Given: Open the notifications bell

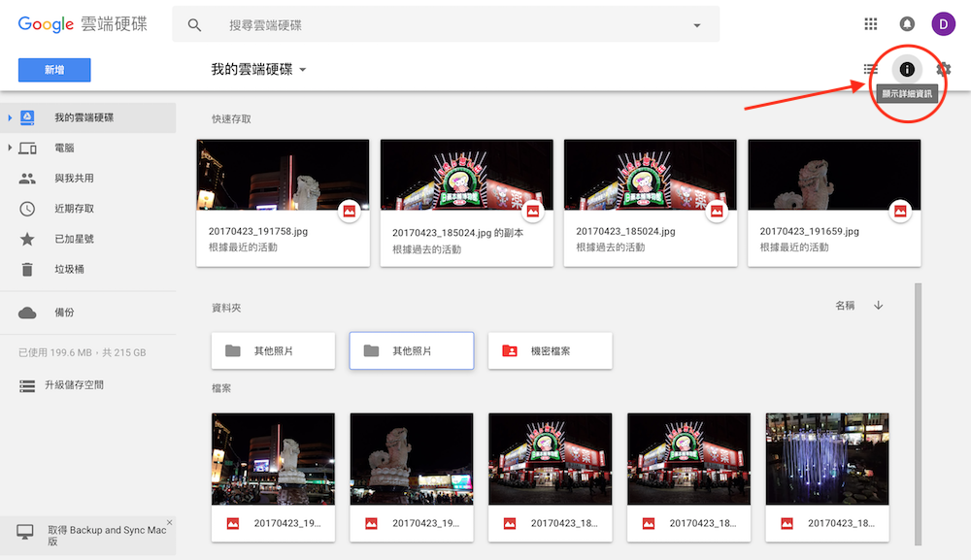Looking at the screenshot, I should (x=906, y=23).
